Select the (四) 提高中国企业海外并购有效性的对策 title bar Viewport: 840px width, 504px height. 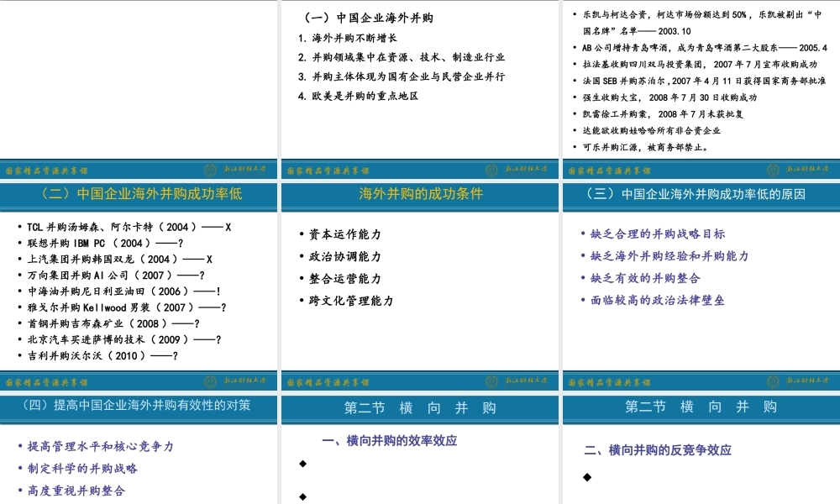pos(138,407)
